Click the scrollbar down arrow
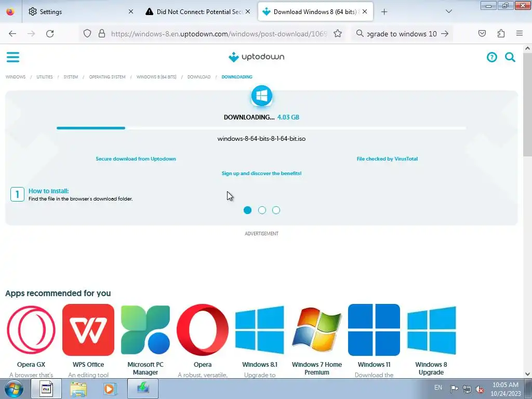532x399 pixels. pos(528,374)
